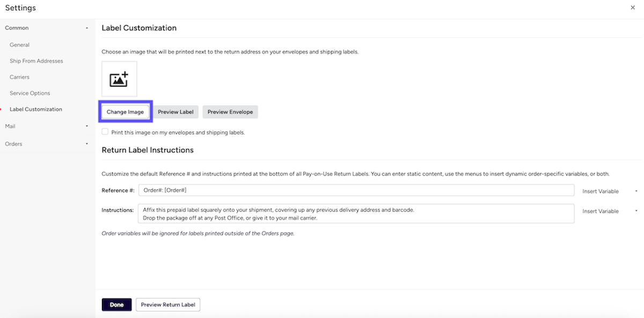The width and height of the screenshot is (644, 318).
Task: Select Label Customization in sidebar
Action: click(x=36, y=109)
